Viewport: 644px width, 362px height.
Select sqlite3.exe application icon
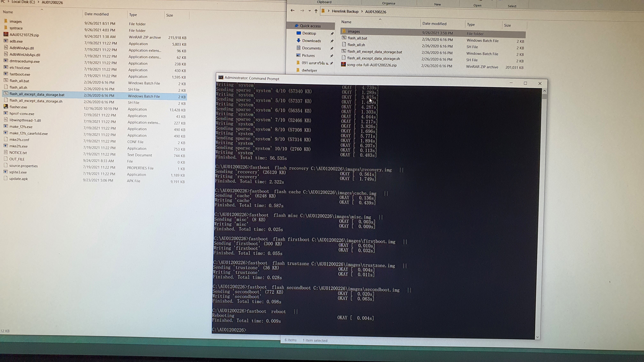(x=5, y=172)
